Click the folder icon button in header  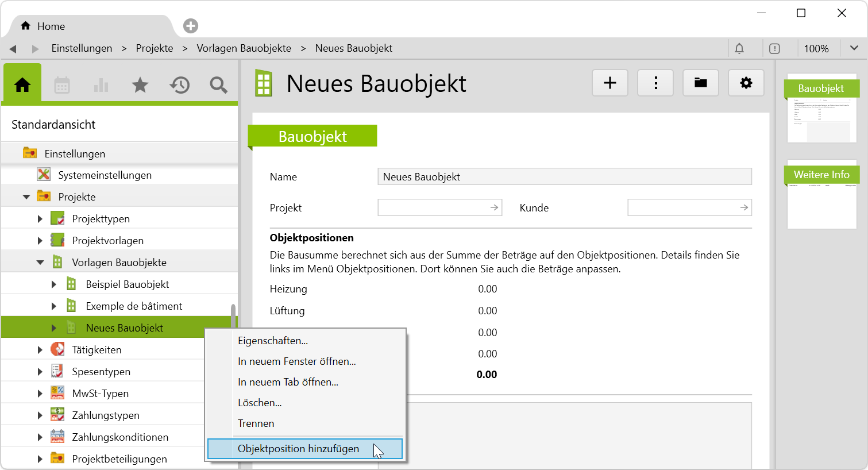pos(700,83)
